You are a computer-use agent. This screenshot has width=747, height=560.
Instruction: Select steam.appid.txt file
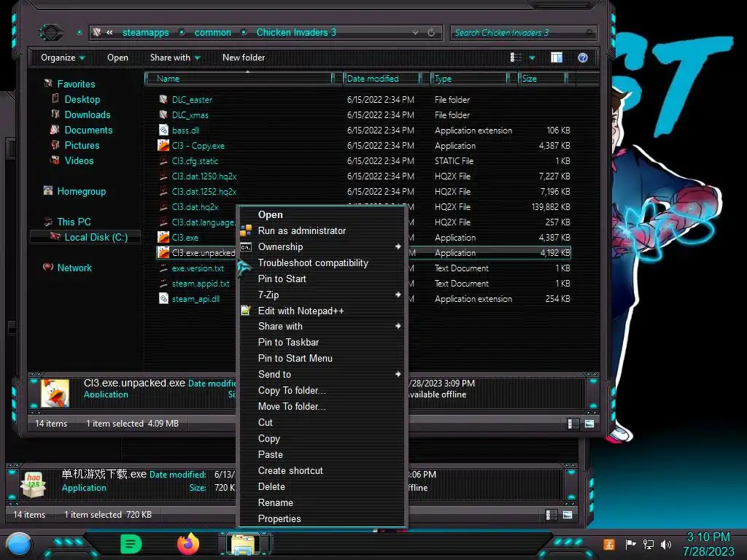(x=201, y=284)
